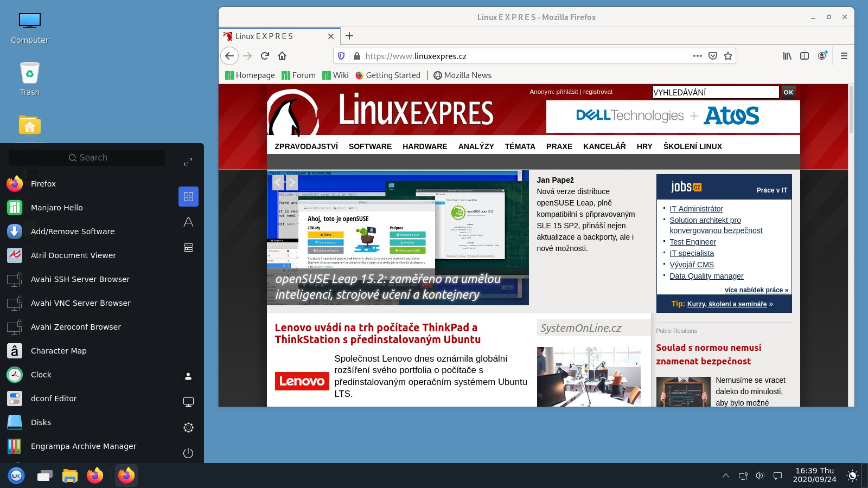868x488 pixels.
Task: Open the PRAXE menu section
Action: click(559, 146)
